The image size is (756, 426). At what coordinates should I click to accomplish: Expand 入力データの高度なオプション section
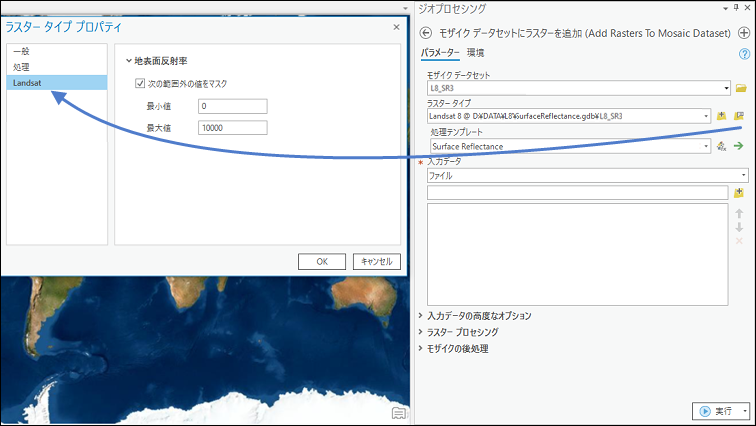(x=420, y=316)
